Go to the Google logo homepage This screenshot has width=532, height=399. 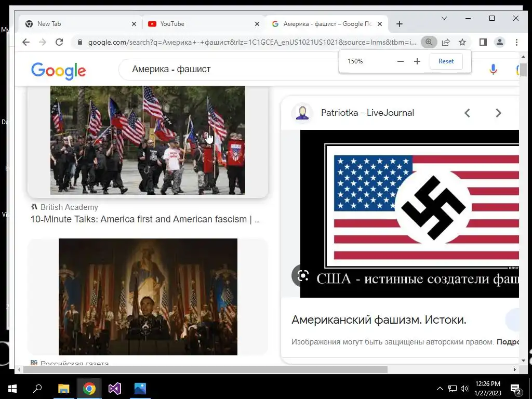(58, 71)
